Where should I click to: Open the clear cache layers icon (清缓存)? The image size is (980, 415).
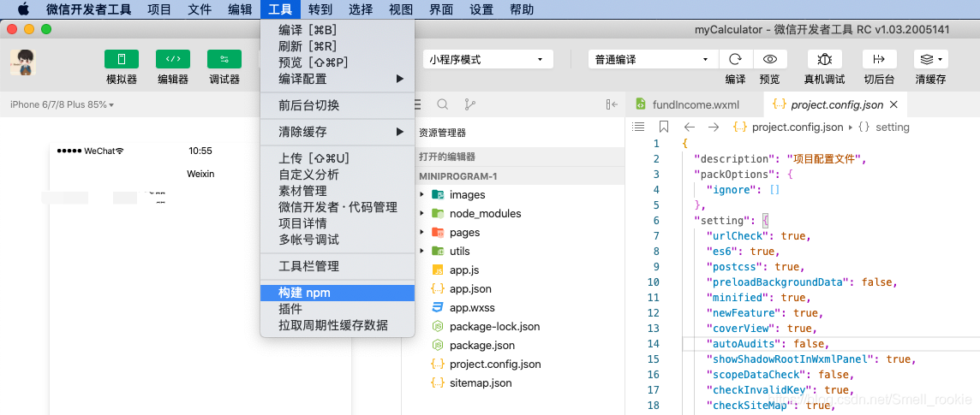930,59
